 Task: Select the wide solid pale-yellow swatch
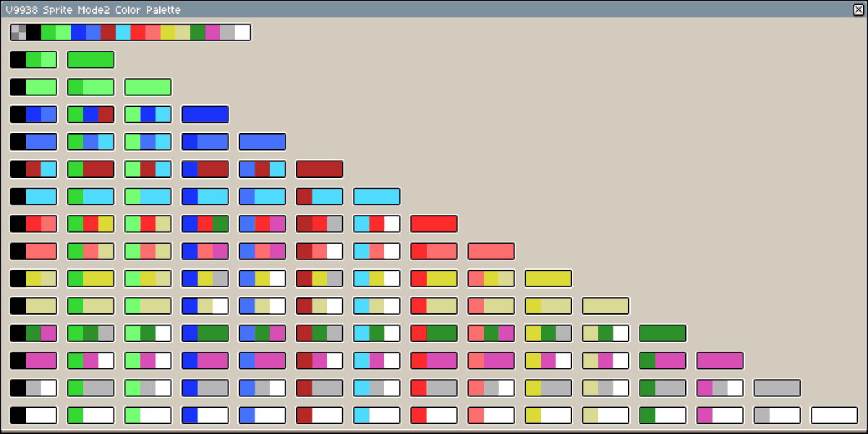[605, 307]
